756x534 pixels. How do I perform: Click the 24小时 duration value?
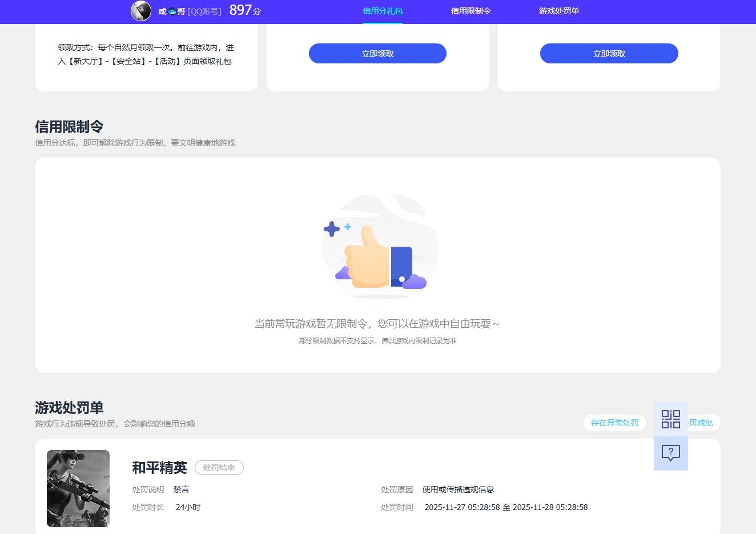[x=188, y=507]
